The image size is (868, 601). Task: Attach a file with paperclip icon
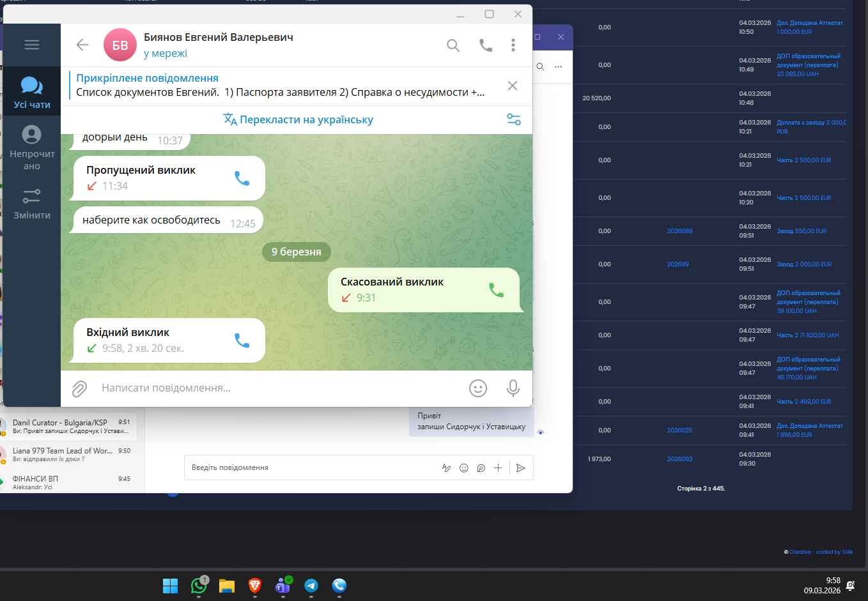(x=79, y=388)
